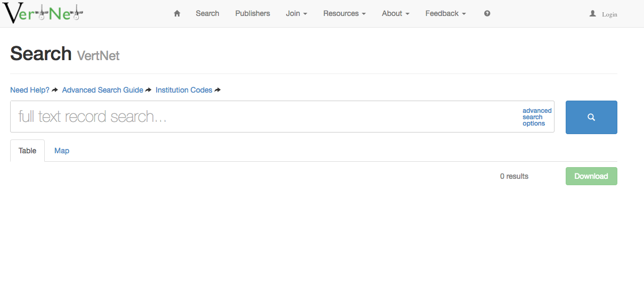Viewport: 644px width, 281px height.
Task: Show advanced search options
Action: coord(536,117)
